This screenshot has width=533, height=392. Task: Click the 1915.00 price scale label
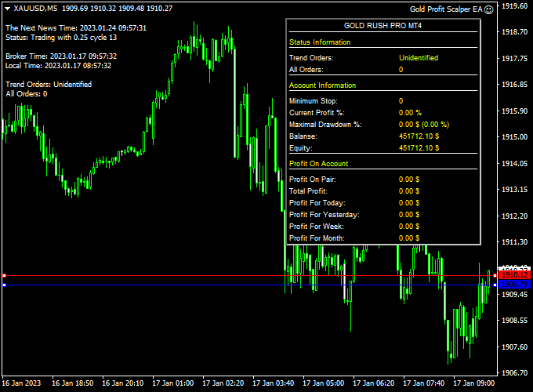(515, 137)
